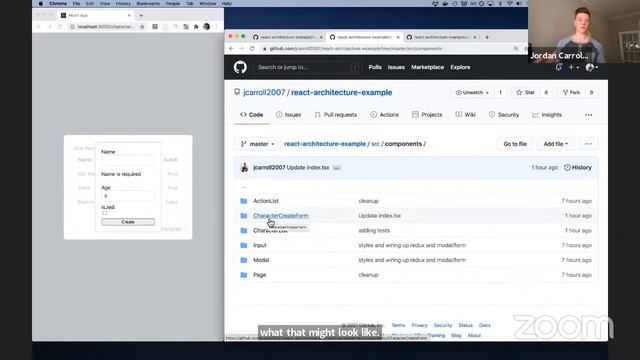Switch to the Insights tab

coord(547,115)
